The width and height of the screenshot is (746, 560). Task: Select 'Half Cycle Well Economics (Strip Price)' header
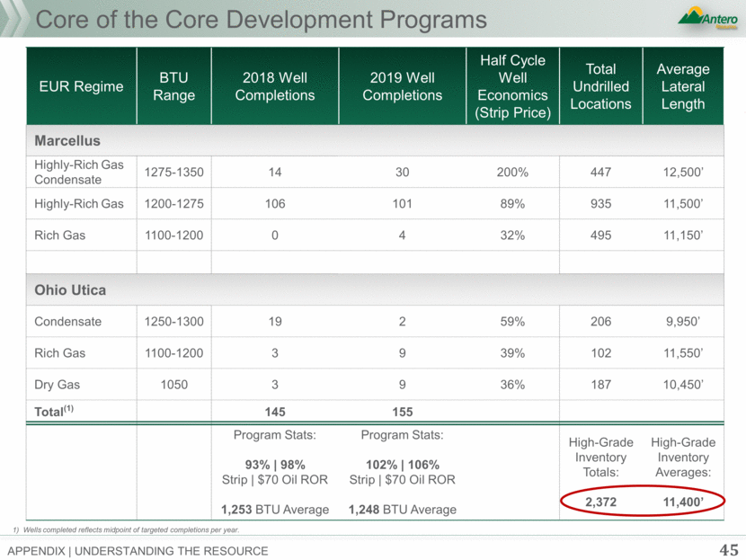(x=513, y=86)
